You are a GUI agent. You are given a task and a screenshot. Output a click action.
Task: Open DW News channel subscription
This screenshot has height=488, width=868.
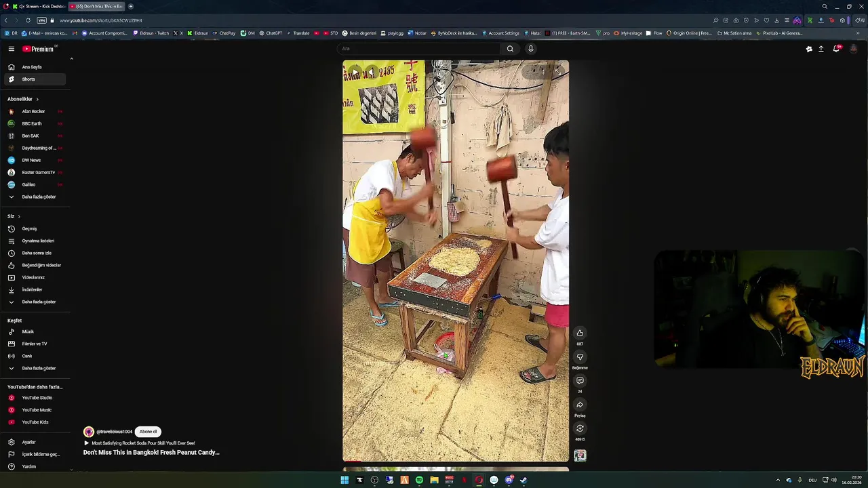click(33, 160)
